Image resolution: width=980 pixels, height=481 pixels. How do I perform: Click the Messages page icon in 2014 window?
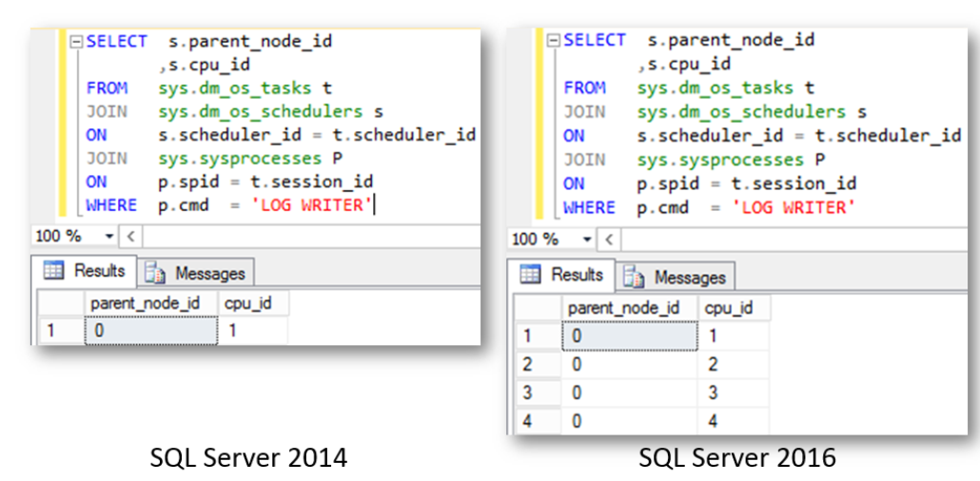(154, 274)
